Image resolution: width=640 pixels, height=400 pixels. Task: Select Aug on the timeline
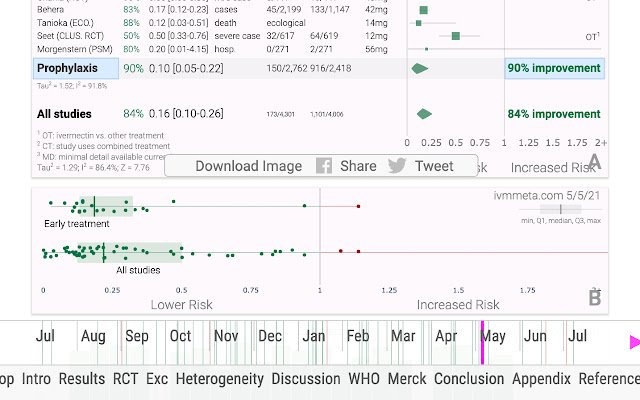point(93,336)
